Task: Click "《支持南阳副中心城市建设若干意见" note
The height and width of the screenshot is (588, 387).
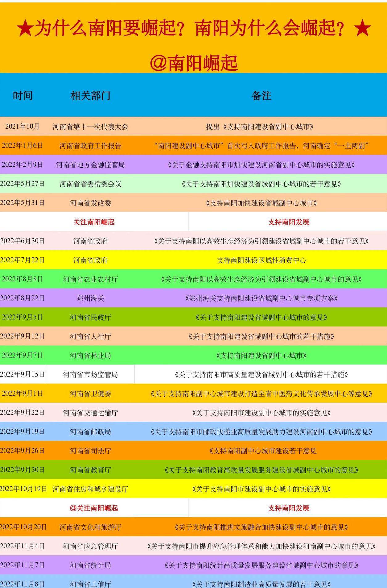Action: click(262, 451)
